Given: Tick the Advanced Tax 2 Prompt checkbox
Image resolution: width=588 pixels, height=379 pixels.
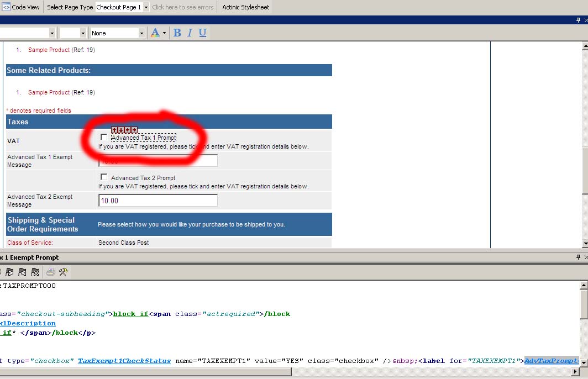Looking at the screenshot, I should [x=104, y=177].
